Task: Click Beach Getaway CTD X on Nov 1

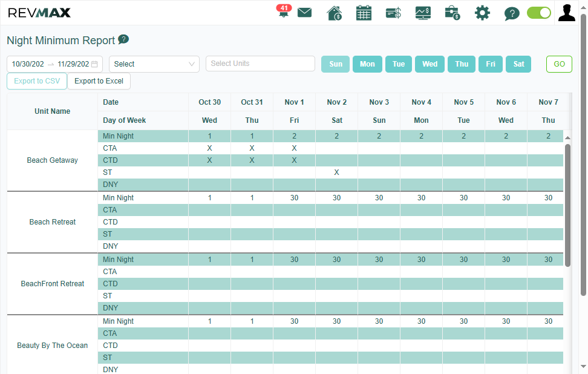Action: [x=295, y=160]
